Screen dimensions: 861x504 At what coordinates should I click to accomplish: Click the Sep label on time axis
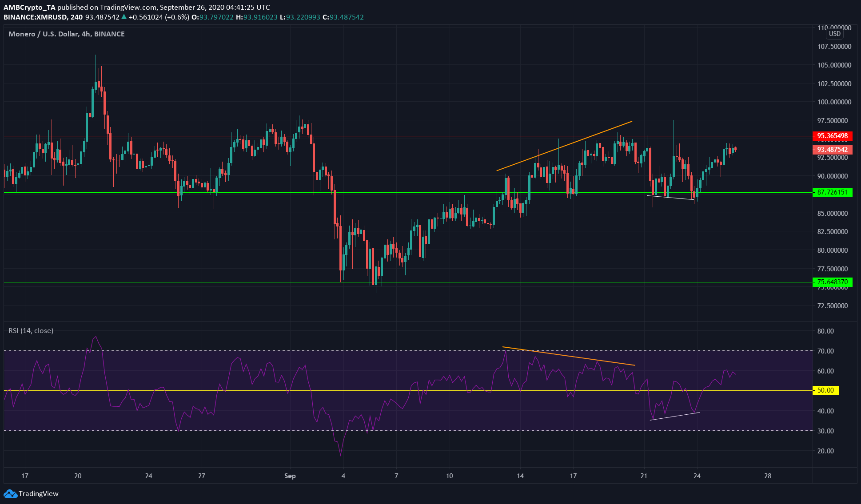coord(290,476)
